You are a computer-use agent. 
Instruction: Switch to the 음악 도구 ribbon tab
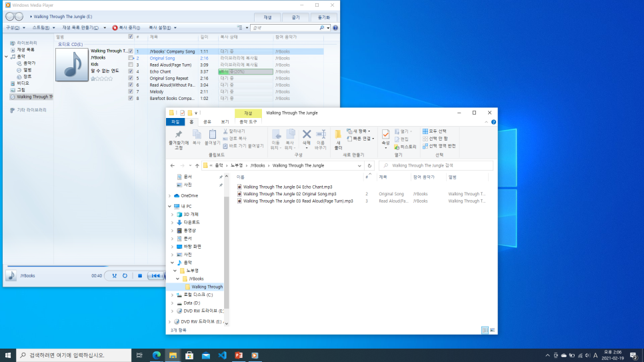[248, 122]
